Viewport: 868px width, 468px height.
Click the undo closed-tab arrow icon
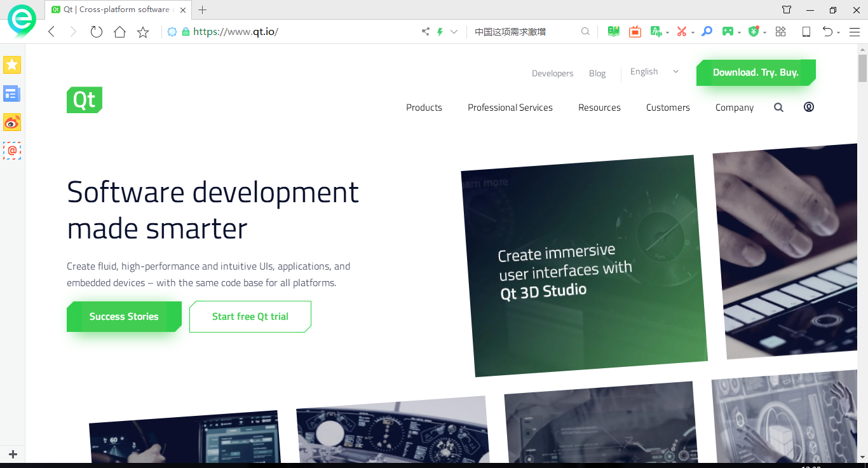[x=827, y=32]
